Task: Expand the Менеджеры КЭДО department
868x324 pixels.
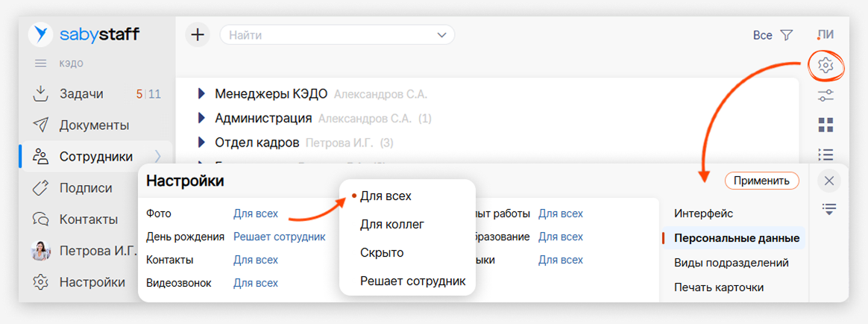Action: pyautogui.click(x=201, y=94)
